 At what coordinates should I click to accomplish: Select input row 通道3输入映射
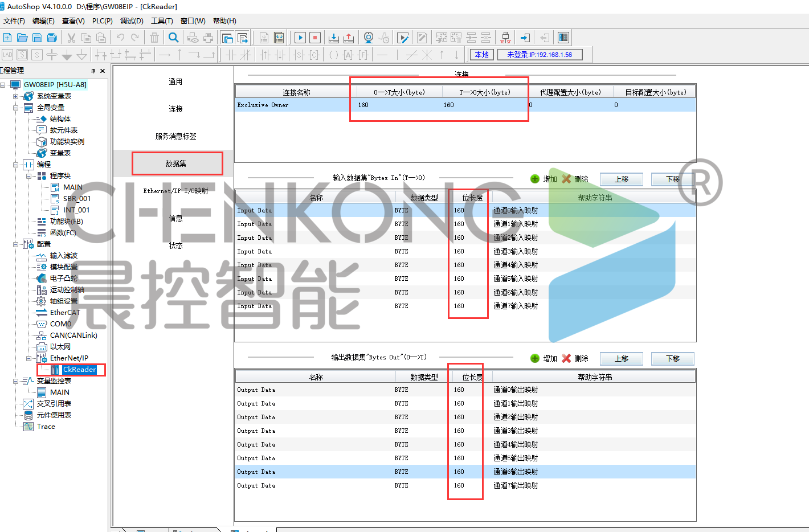click(465, 251)
